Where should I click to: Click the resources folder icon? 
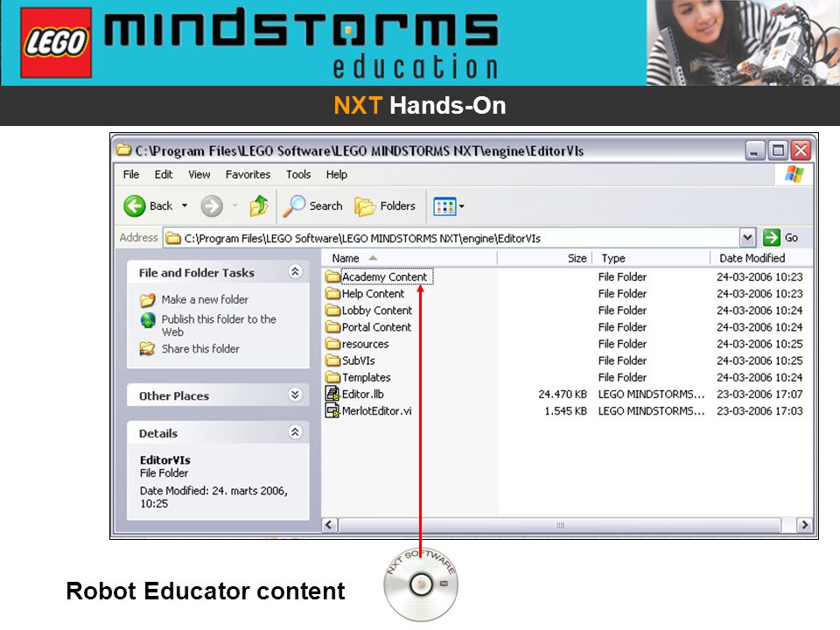point(332,343)
